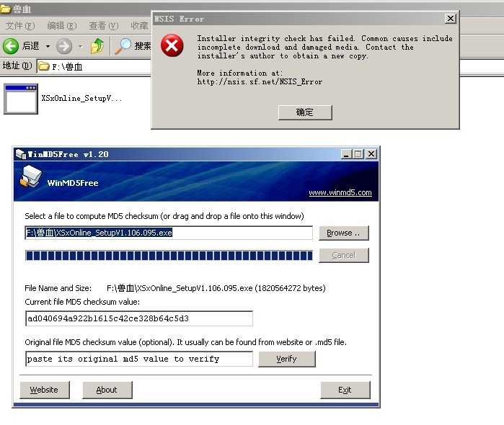
Task: Click the Search magnifier icon
Action: pyautogui.click(x=123, y=46)
